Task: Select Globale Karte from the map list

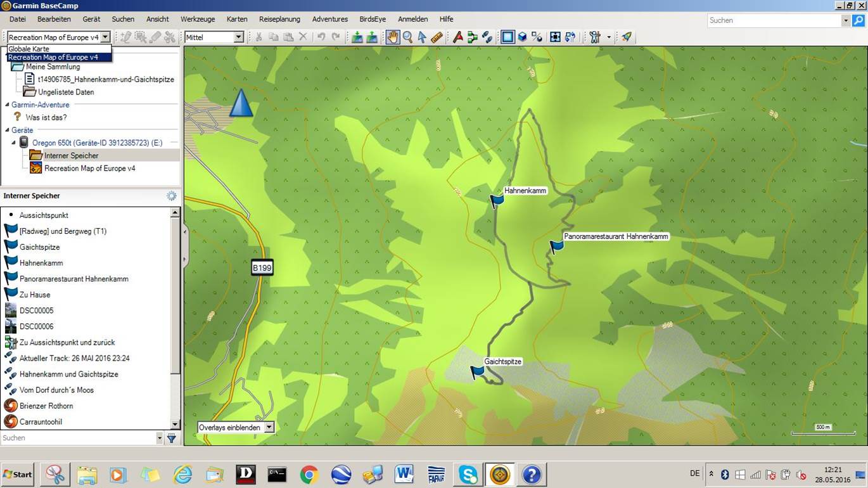Action: point(29,48)
